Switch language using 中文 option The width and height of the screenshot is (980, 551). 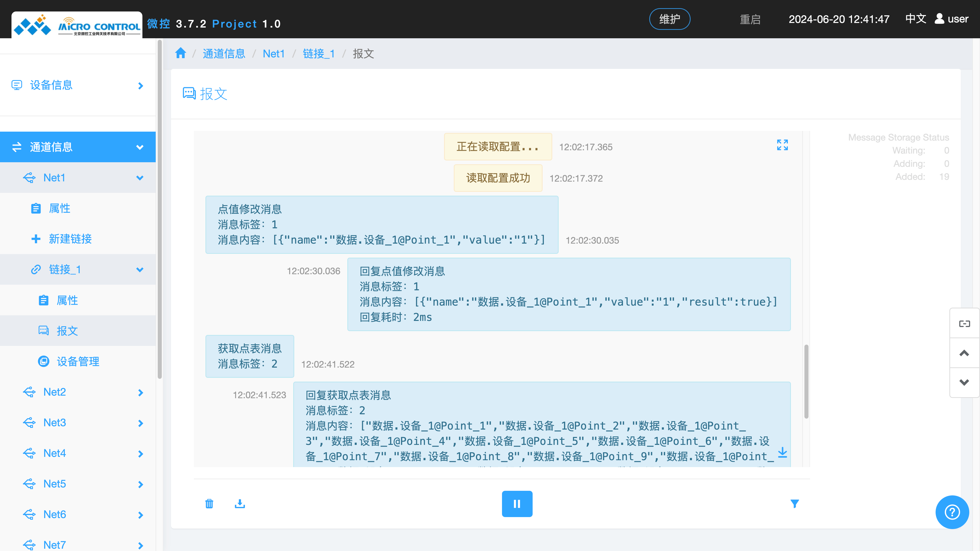[x=915, y=19]
